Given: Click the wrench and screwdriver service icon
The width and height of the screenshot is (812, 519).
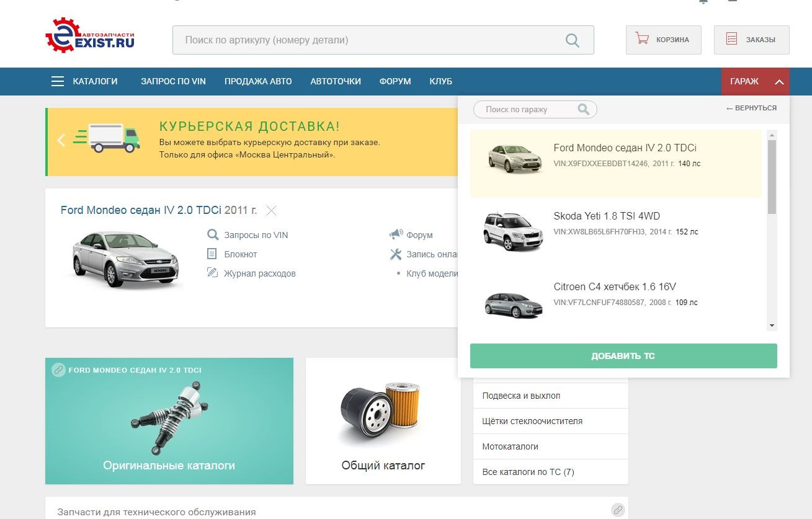Looking at the screenshot, I should [x=396, y=254].
